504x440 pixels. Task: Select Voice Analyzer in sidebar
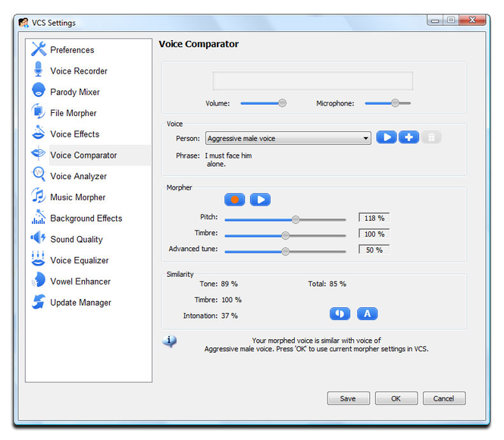78,176
